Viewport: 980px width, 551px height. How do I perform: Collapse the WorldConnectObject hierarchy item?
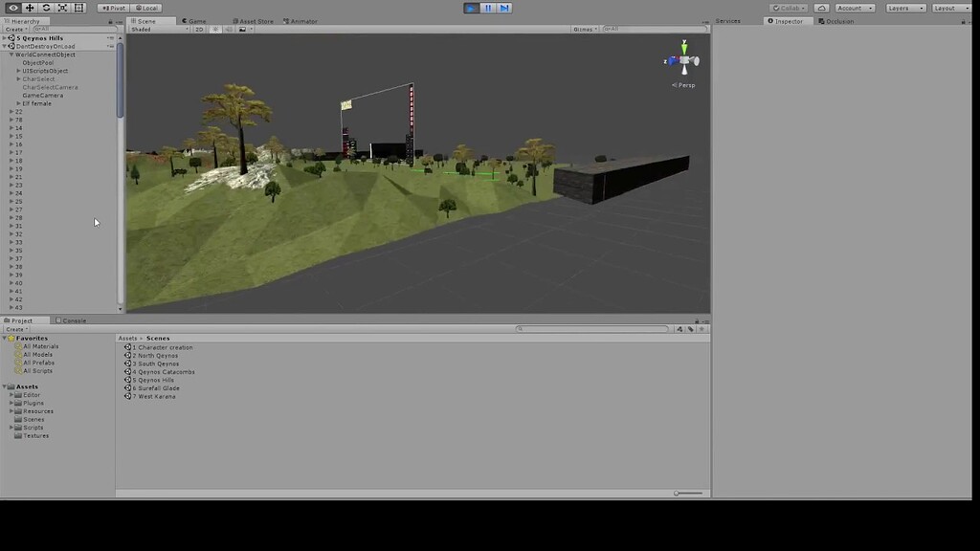tap(10, 55)
